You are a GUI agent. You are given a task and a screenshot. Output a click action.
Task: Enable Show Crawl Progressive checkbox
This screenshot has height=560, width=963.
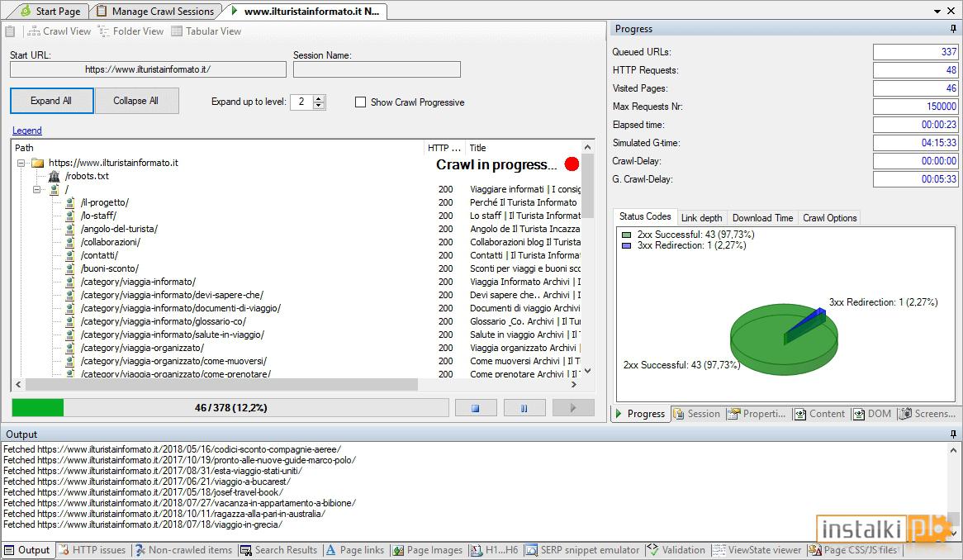(x=361, y=102)
